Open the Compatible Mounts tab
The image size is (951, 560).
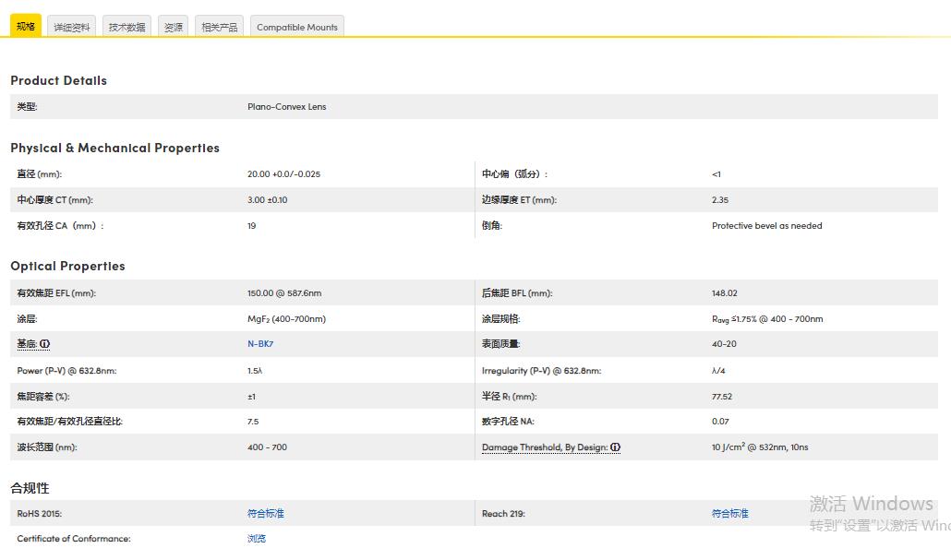pos(296,27)
